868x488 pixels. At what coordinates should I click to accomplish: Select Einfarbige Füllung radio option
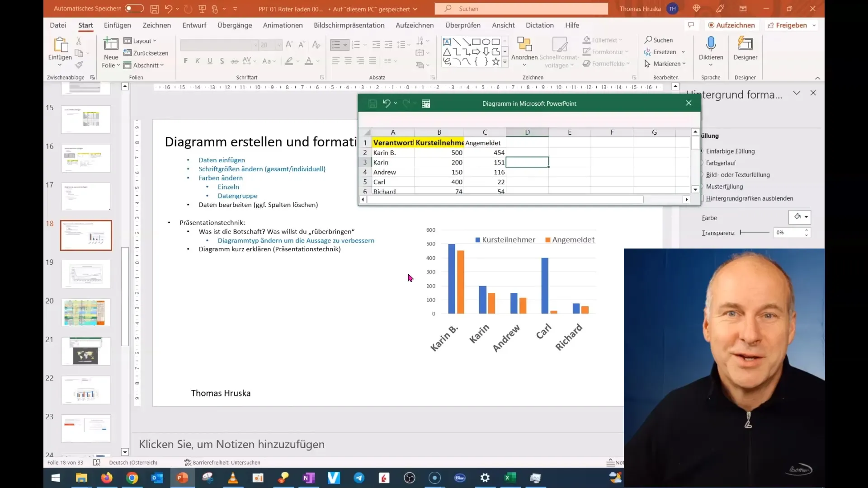[x=730, y=151]
